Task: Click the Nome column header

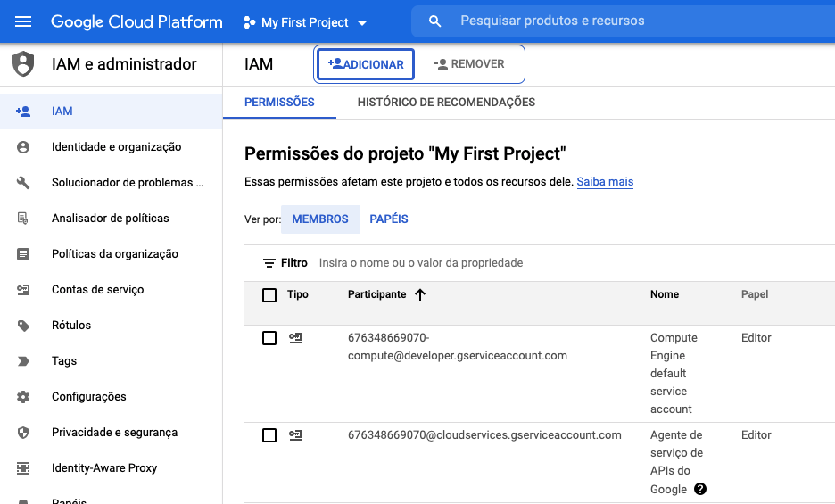Action: (664, 294)
